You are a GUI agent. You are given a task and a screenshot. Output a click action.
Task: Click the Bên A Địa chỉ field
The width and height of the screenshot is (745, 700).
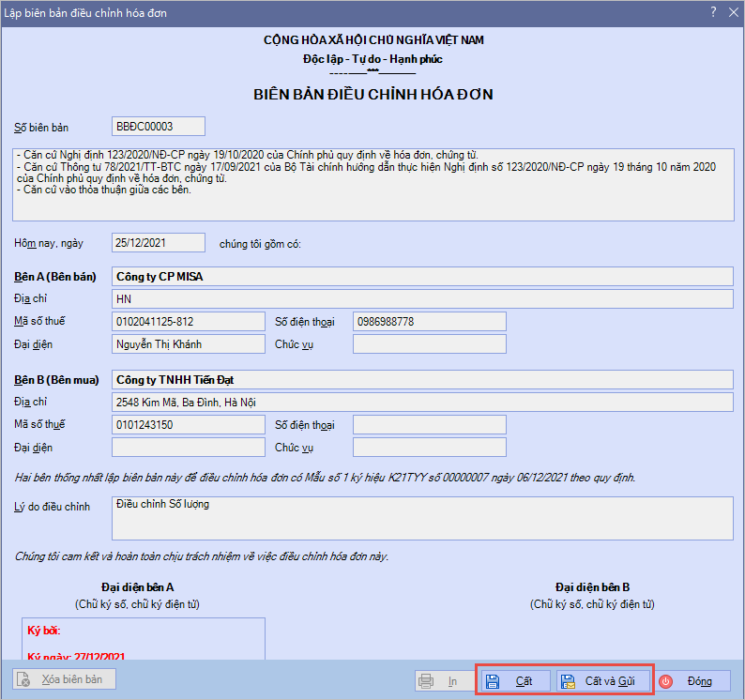[421, 299]
